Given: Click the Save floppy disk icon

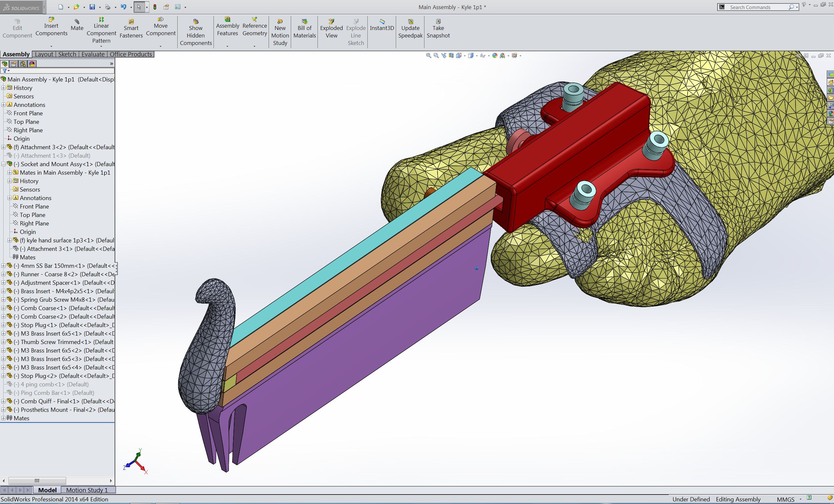Looking at the screenshot, I should pyautogui.click(x=92, y=7).
